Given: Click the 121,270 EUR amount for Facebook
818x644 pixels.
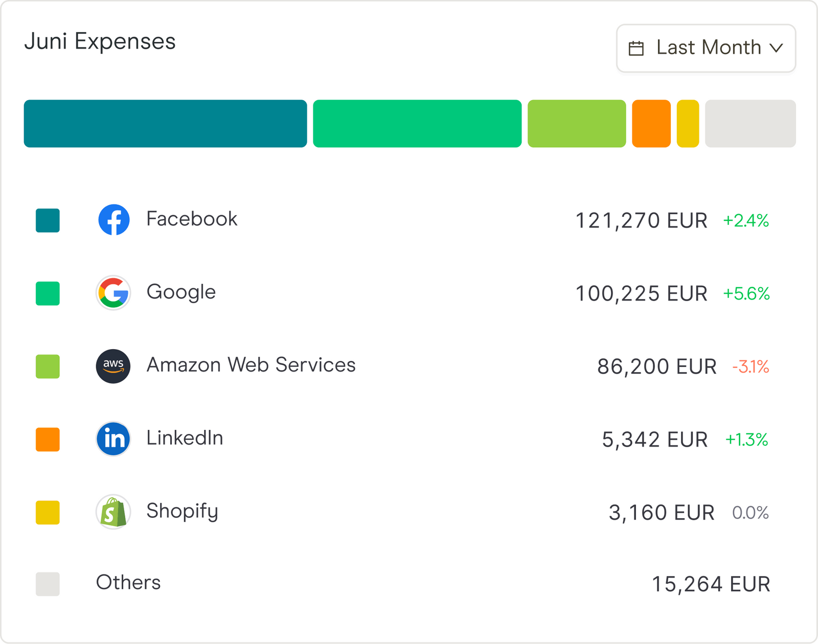Looking at the screenshot, I should (x=642, y=221).
